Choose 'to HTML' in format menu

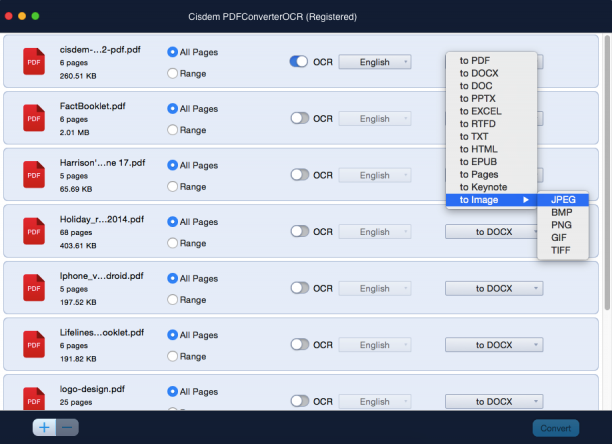pyautogui.click(x=491, y=149)
